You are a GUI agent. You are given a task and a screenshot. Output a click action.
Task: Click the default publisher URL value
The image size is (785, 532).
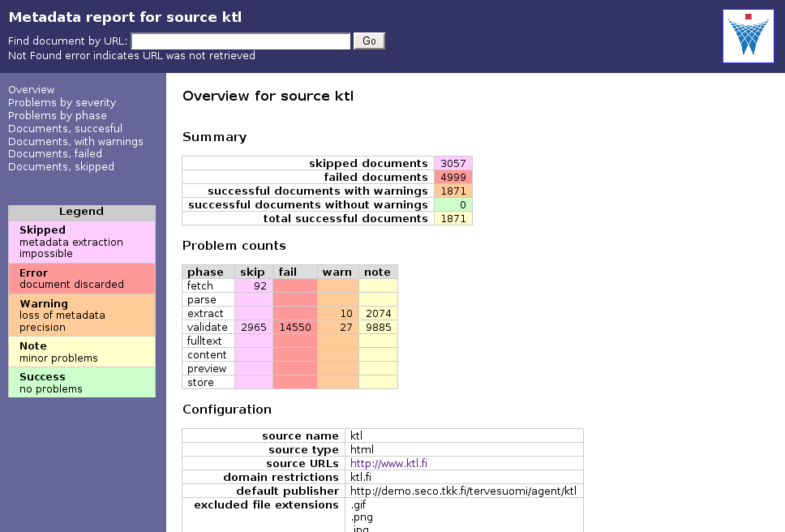tap(464, 491)
